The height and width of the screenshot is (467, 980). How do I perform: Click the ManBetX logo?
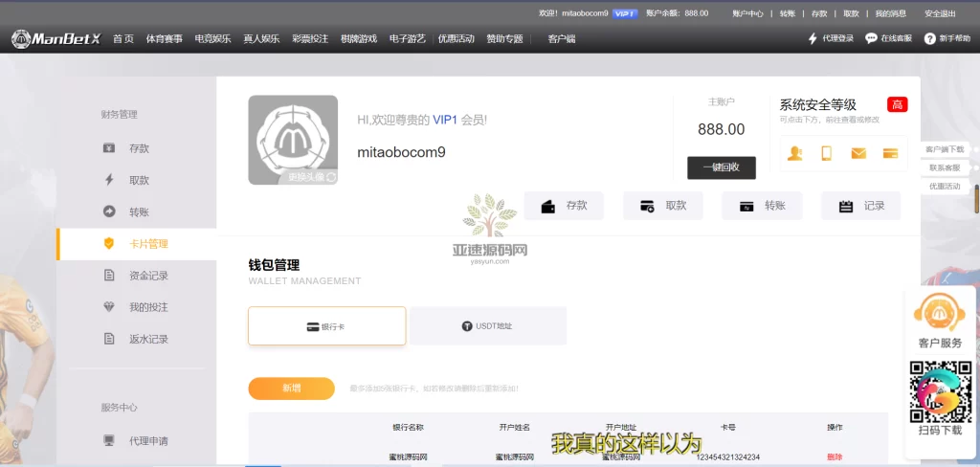[56, 39]
